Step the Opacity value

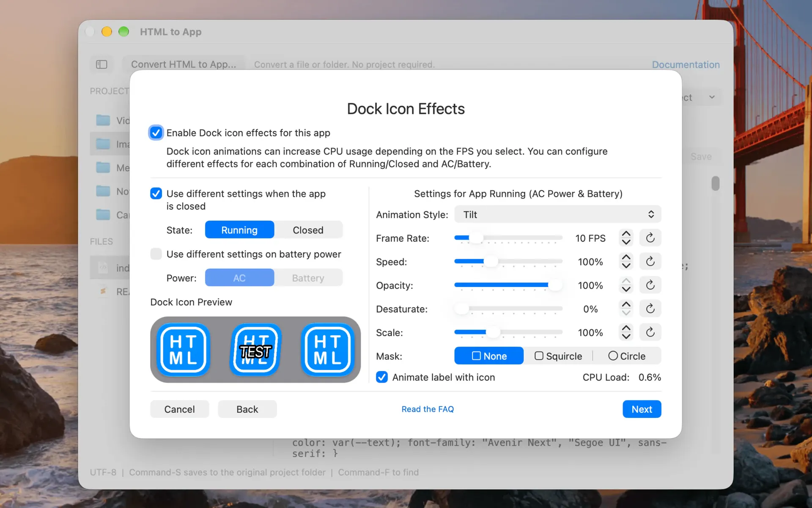[x=626, y=285]
